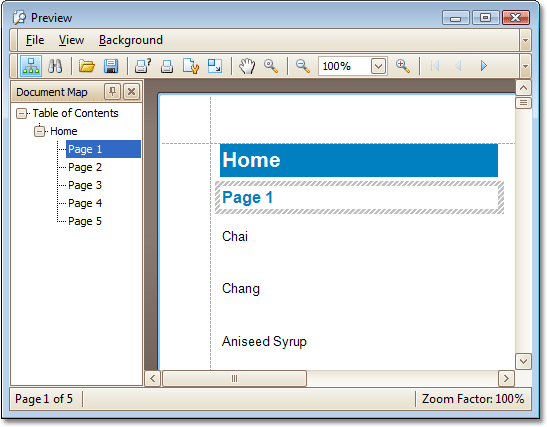Save the document with the floppy icon
This screenshot has width=547, height=427.
click(x=111, y=66)
